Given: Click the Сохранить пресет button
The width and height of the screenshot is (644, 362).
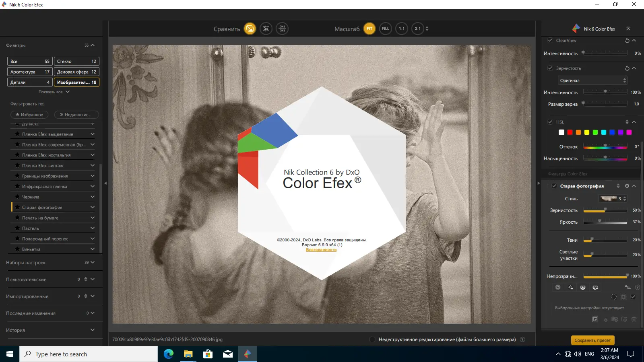Looking at the screenshot, I should [x=592, y=340].
